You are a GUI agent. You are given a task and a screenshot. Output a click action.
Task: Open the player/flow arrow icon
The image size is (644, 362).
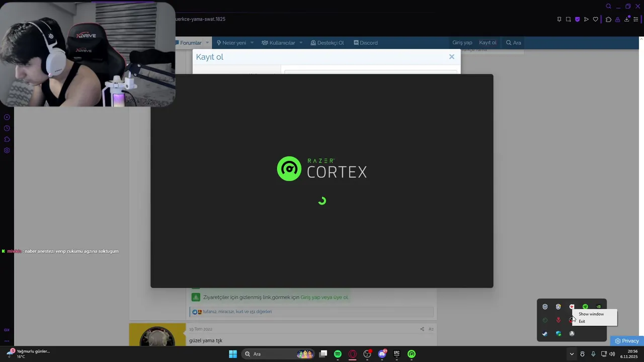click(586, 19)
